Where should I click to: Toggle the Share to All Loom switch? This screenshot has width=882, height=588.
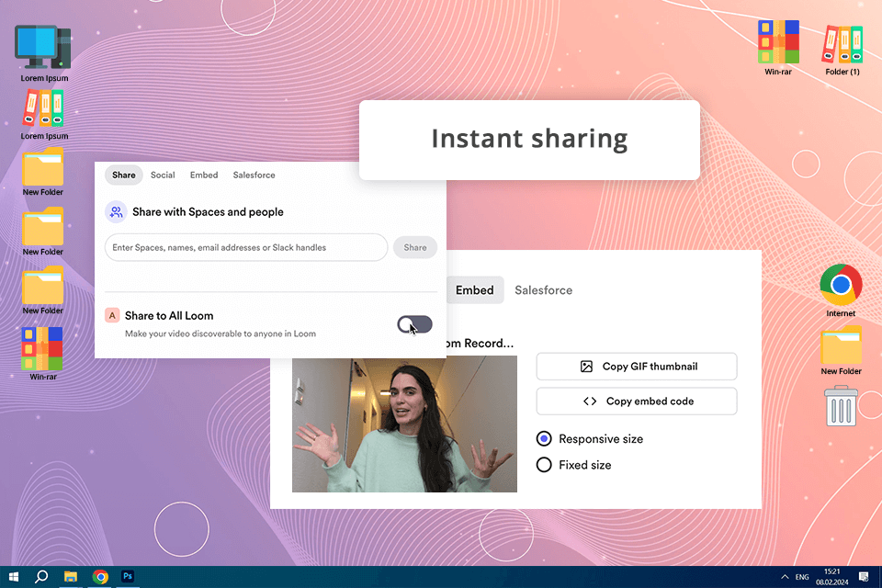[x=414, y=324]
